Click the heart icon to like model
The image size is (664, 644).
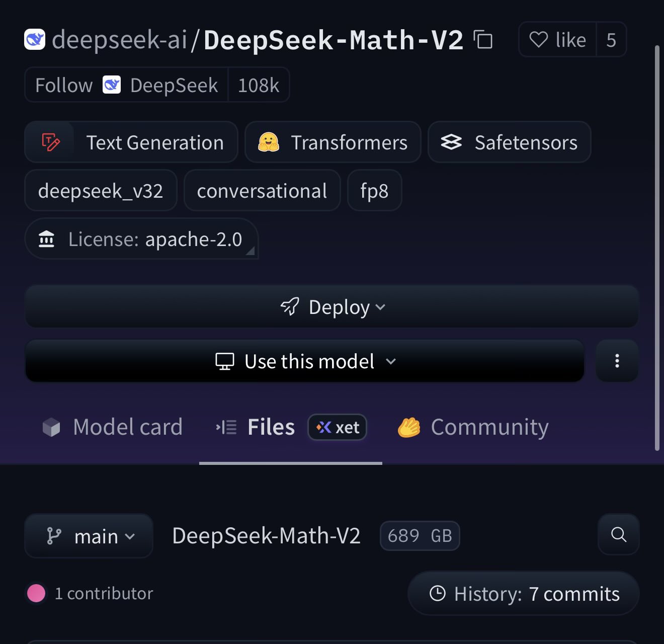(x=539, y=40)
